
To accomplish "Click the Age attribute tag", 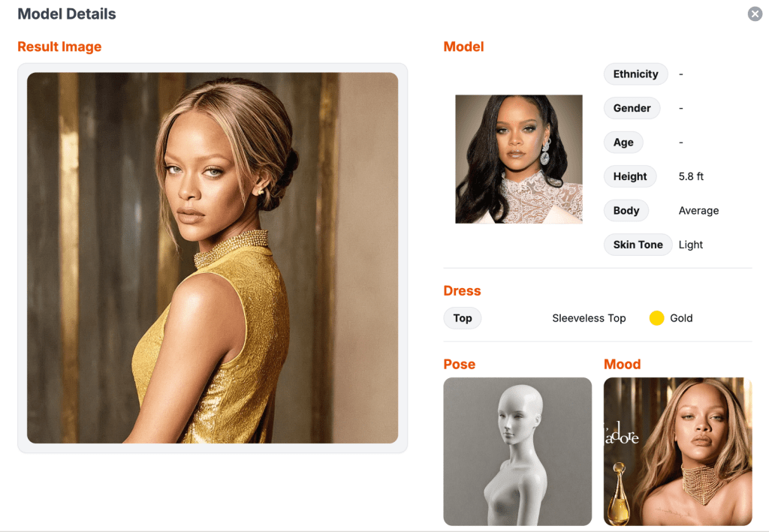I will pos(623,143).
